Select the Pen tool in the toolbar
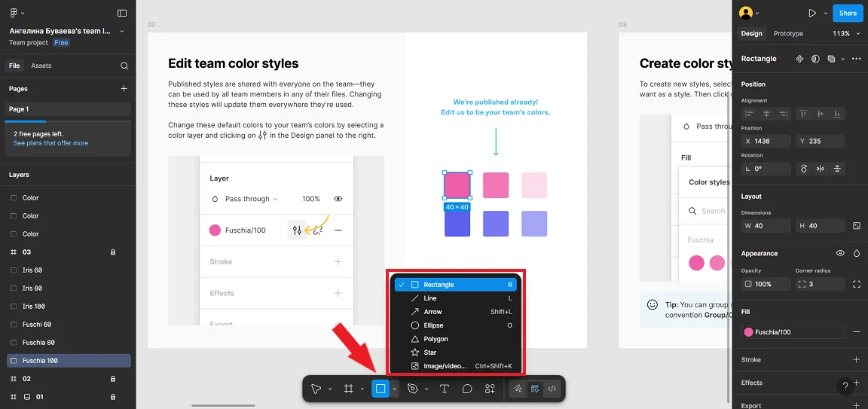This screenshot has width=868, height=409. (x=412, y=389)
